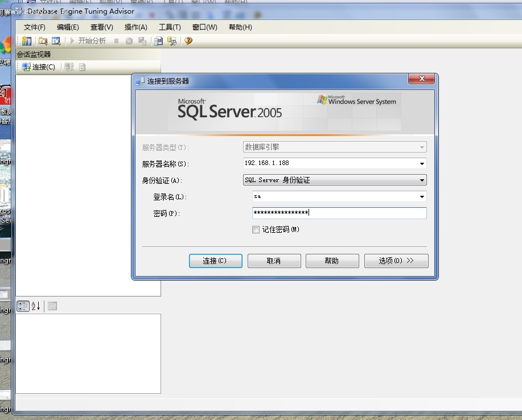Click the Connect (连接) button in dialog
522x420 pixels.
[215, 261]
